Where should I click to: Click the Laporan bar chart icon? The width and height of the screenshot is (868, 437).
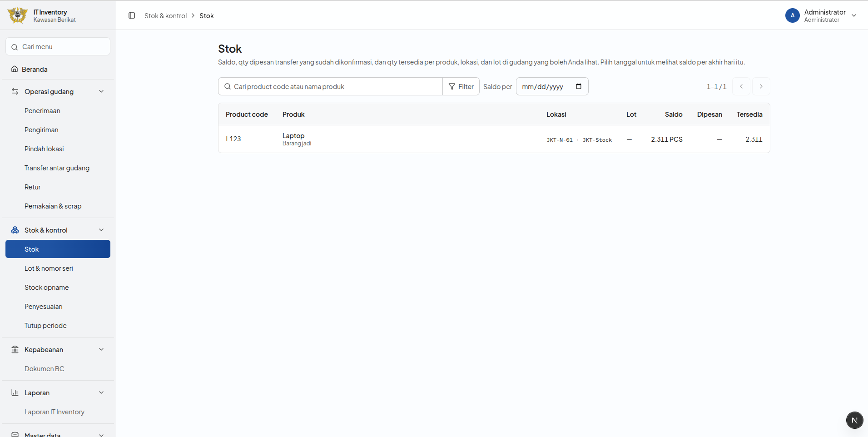pos(15,392)
